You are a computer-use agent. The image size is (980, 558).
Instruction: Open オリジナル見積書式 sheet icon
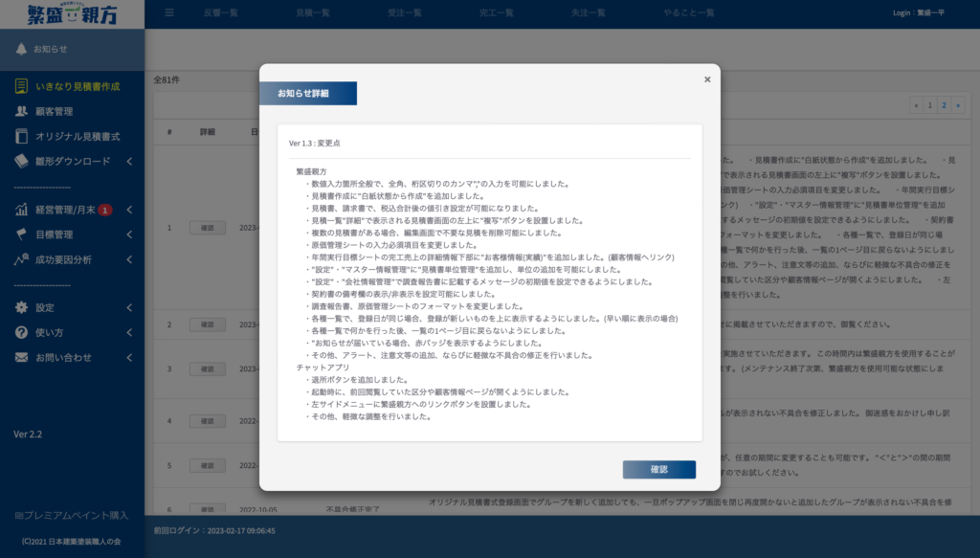(21, 136)
